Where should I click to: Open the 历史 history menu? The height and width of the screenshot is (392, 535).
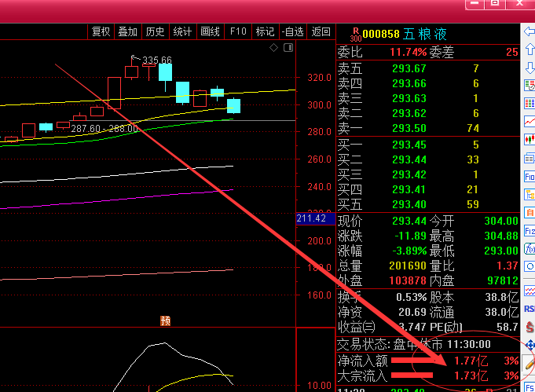point(156,31)
